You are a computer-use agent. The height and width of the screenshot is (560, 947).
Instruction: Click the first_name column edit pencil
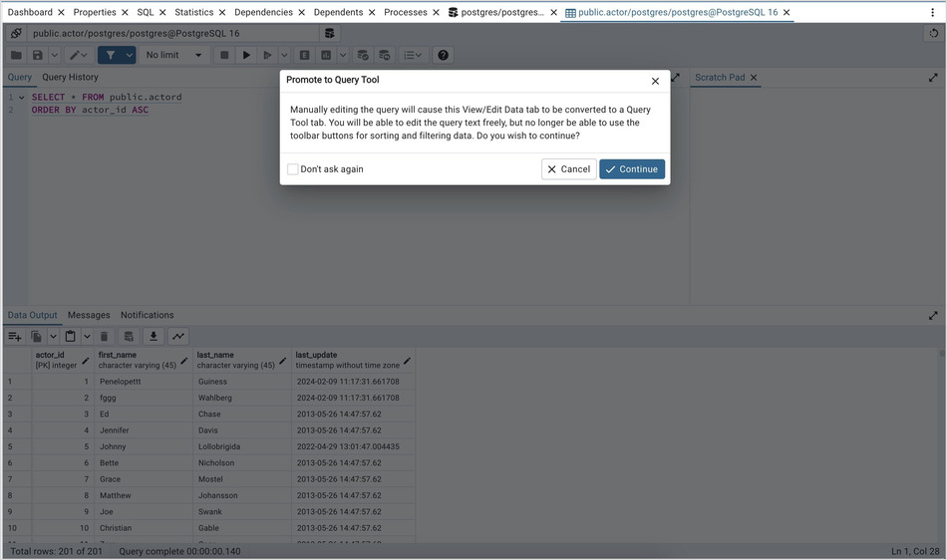pyautogui.click(x=183, y=361)
